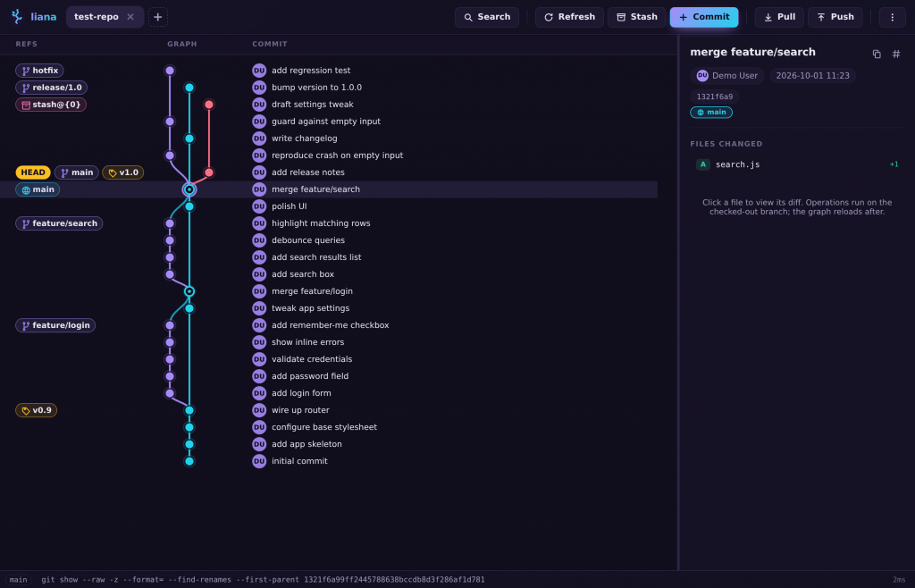Click the draft settings tweak stash node
The height and width of the screenshot is (588, 915).
click(x=209, y=105)
